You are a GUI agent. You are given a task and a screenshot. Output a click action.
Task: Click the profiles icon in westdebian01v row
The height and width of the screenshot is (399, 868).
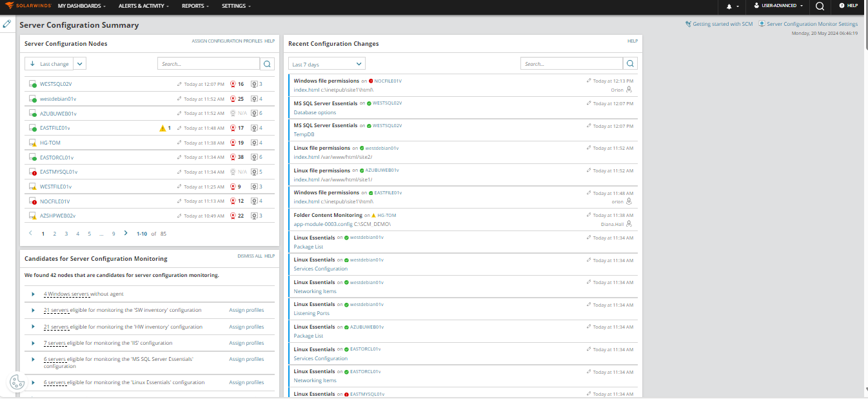pos(254,99)
